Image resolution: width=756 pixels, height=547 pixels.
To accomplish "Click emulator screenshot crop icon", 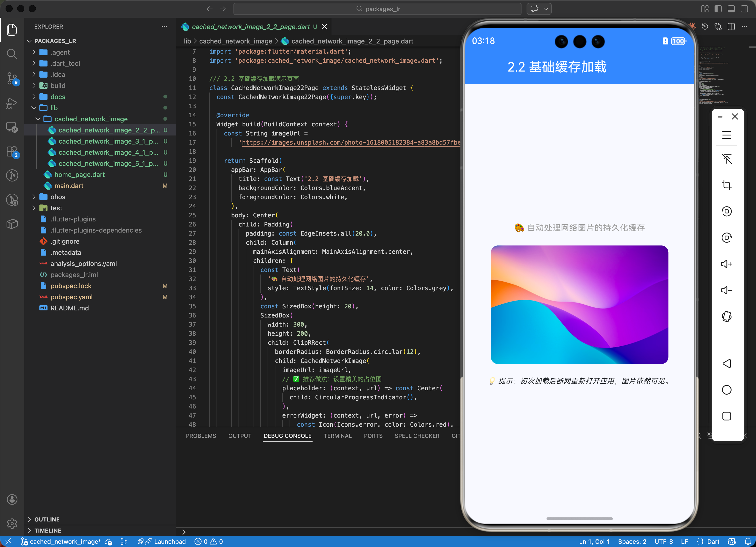I will (726, 185).
